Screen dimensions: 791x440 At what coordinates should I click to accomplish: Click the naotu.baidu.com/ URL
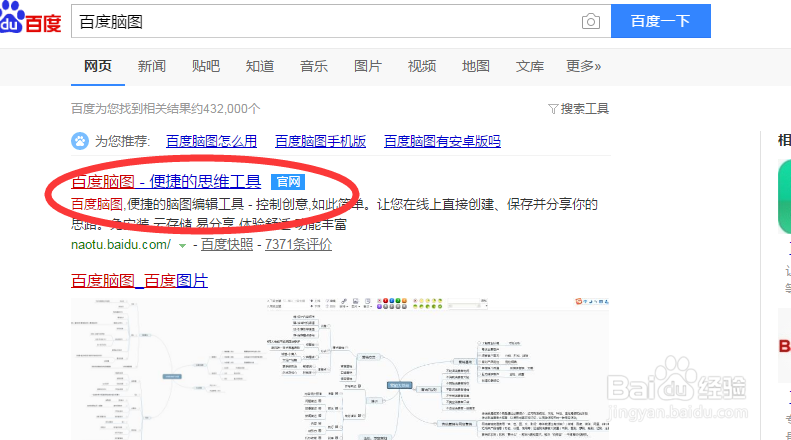coord(121,245)
